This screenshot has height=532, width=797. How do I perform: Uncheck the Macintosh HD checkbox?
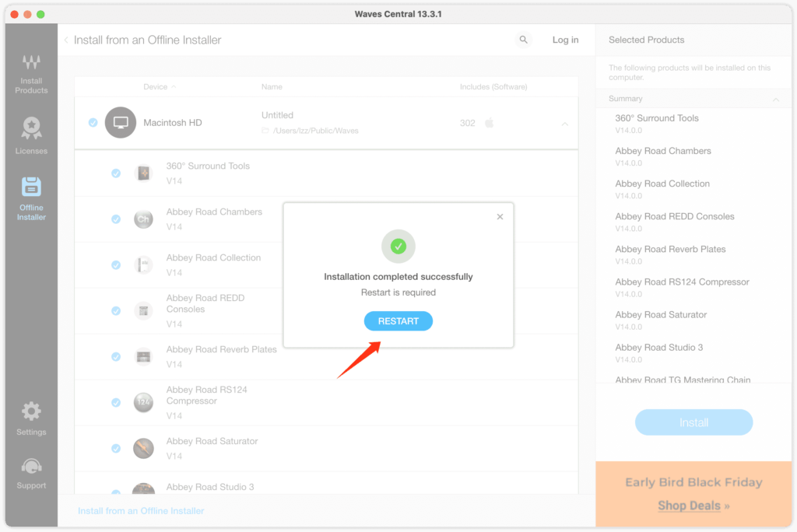pos(93,123)
